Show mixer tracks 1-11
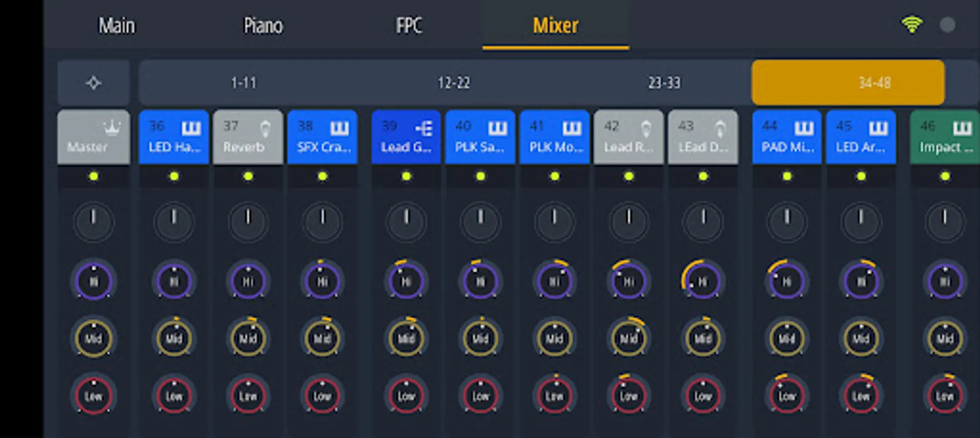Screen dimensions: 980x438 [244, 83]
